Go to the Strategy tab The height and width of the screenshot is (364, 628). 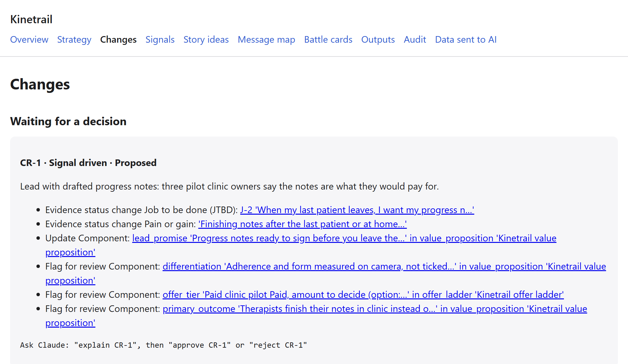[x=74, y=40]
